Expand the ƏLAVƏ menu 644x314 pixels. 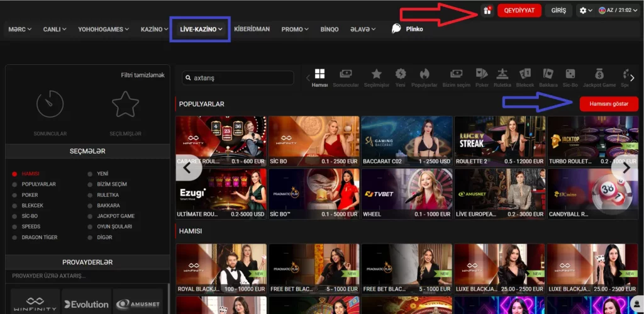363,29
